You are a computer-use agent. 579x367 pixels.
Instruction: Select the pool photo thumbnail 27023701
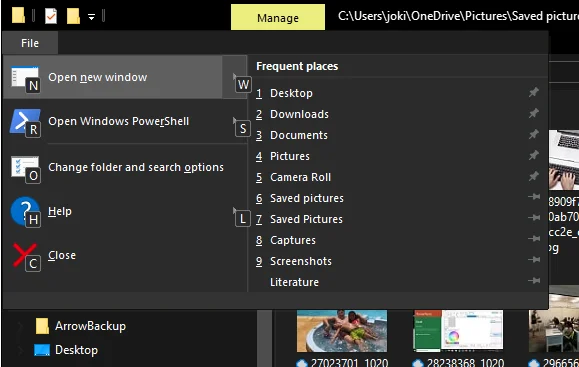point(342,331)
